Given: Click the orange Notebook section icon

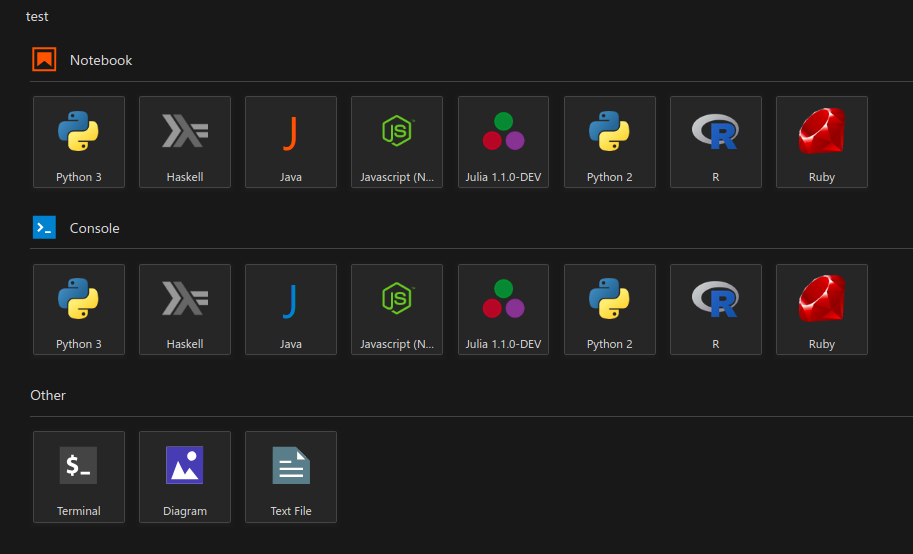Looking at the screenshot, I should 44,59.
